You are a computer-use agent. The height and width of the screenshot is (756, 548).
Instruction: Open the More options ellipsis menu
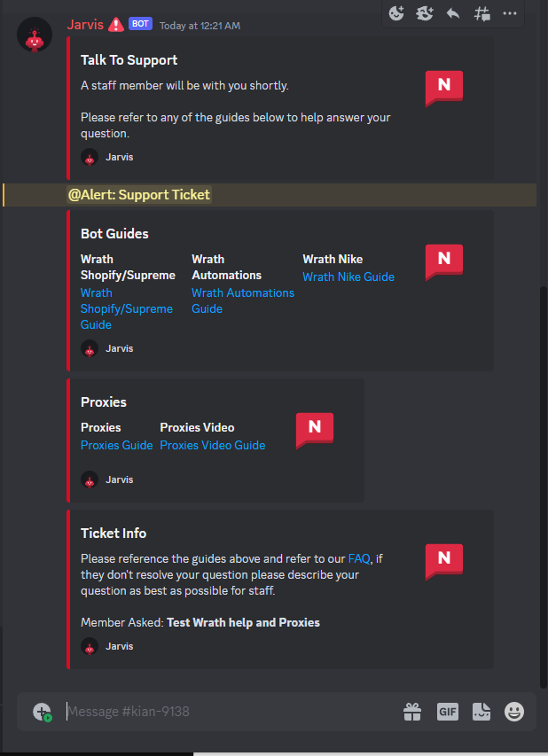click(510, 13)
